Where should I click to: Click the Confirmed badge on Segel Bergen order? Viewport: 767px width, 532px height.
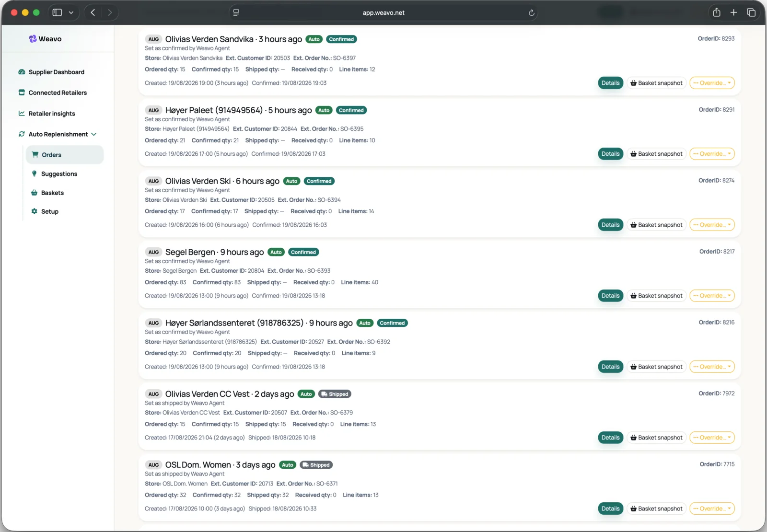tap(303, 252)
